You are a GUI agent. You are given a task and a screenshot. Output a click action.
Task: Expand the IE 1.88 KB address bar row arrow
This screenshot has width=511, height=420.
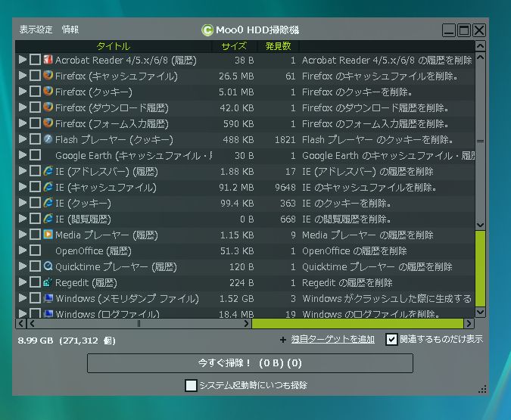click(x=23, y=171)
